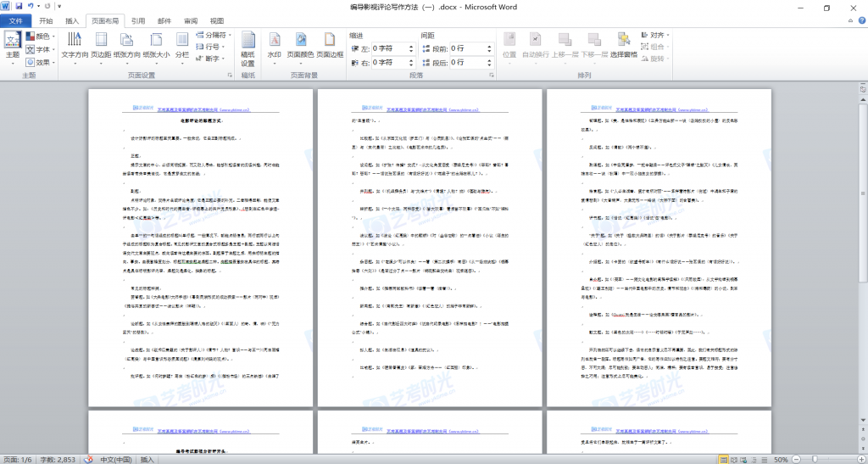Open the 主题 (Themes) gallery
The width and height of the screenshot is (868, 464).
click(x=13, y=46)
